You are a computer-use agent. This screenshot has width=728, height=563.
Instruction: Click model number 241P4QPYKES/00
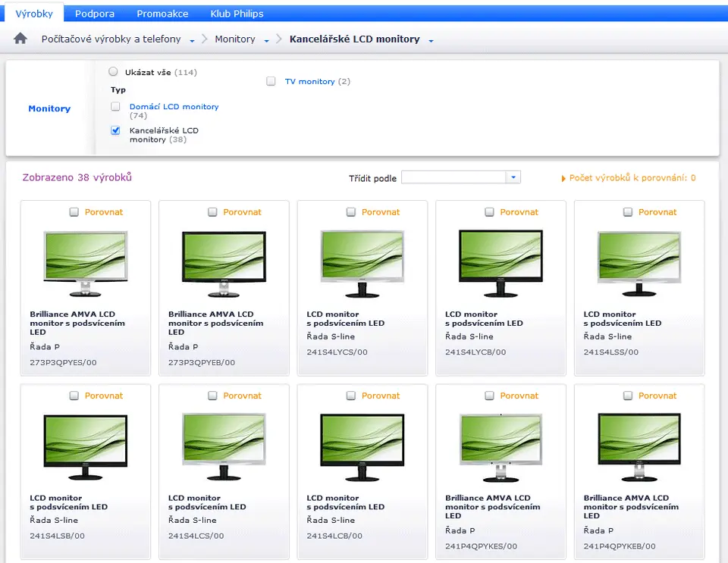tap(481, 546)
